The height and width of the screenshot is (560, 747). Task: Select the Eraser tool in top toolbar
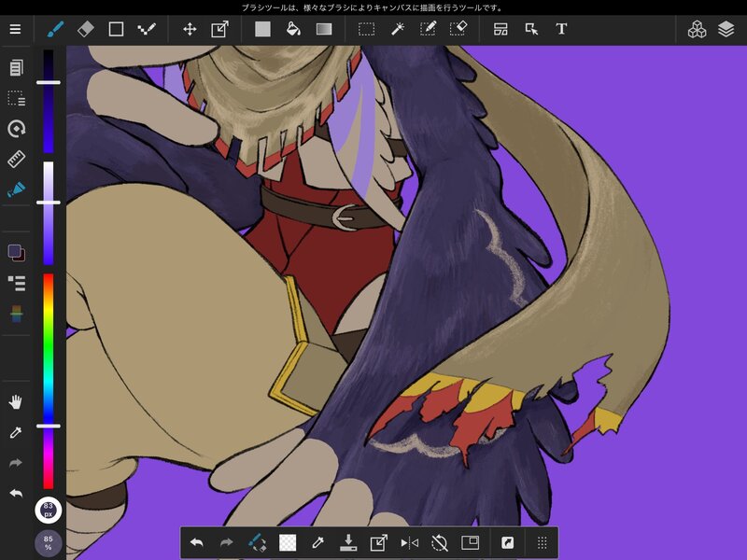click(86, 29)
